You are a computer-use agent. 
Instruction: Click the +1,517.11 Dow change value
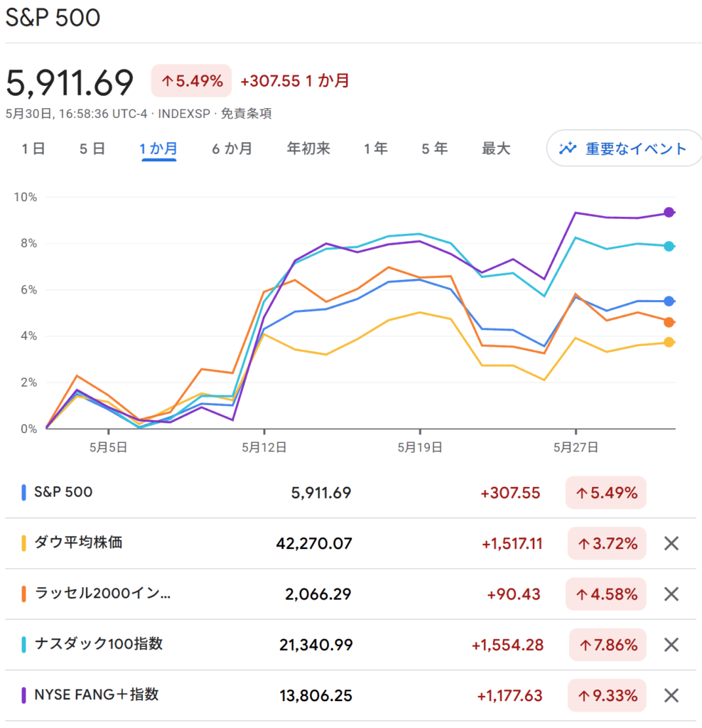[512, 543]
